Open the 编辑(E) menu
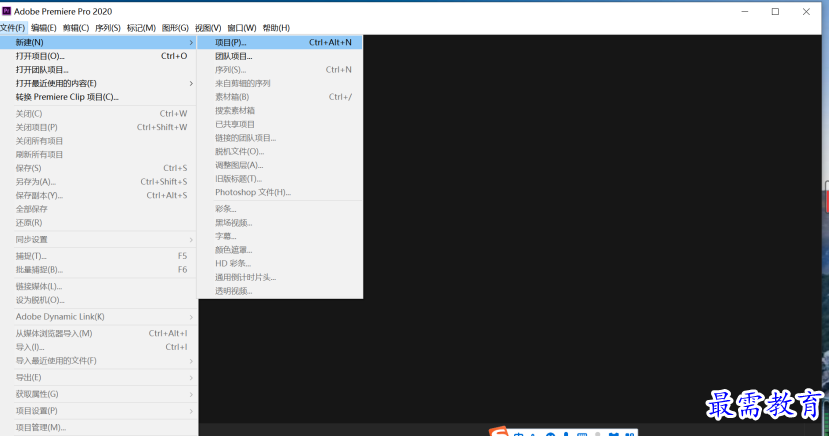Screen dimensions: 830x436 pos(43,28)
